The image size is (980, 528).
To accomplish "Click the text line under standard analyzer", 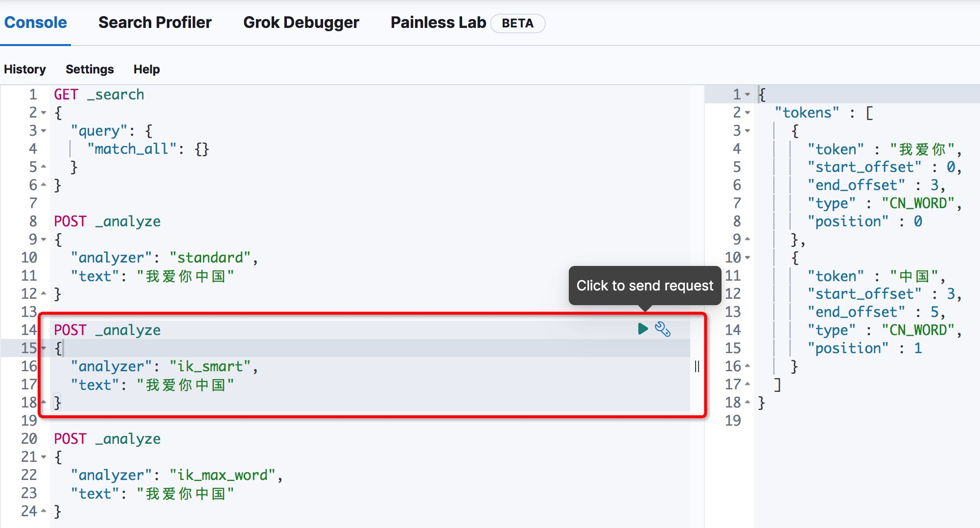I will [152, 276].
